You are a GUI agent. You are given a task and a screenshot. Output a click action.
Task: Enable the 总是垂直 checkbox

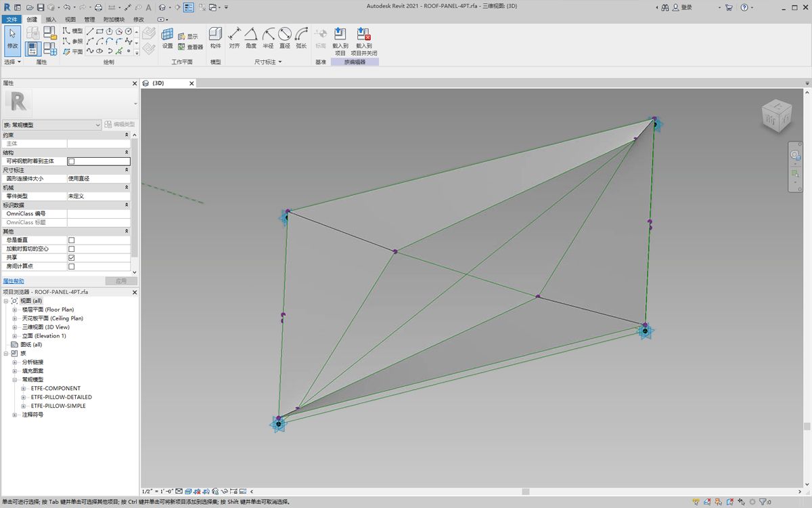tap(72, 240)
